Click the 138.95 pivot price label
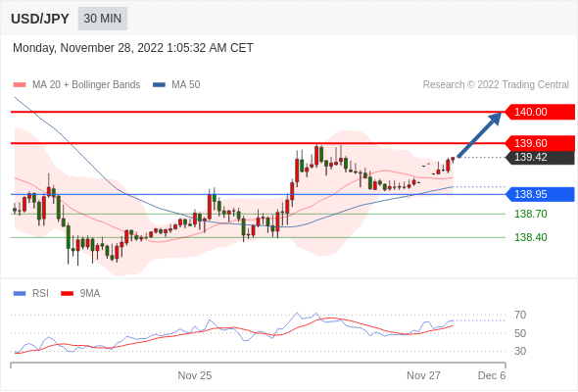This screenshot has width=578, height=392. coord(539,194)
